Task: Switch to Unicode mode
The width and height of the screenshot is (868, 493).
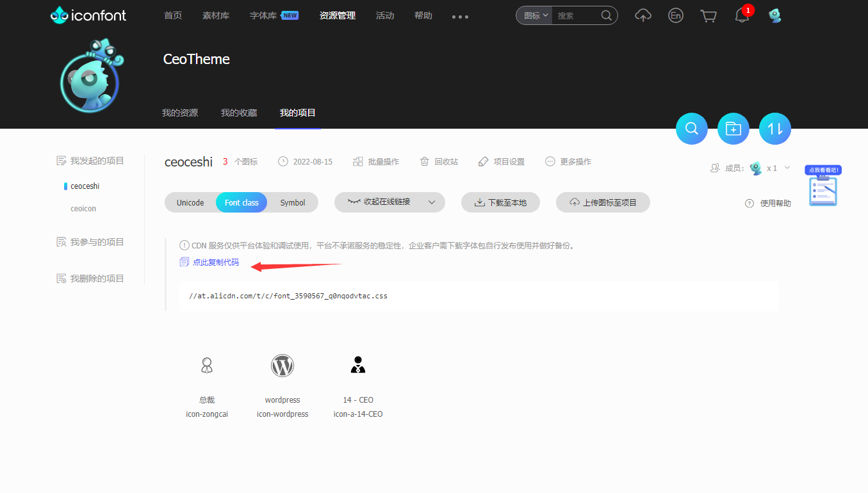Action: point(190,202)
